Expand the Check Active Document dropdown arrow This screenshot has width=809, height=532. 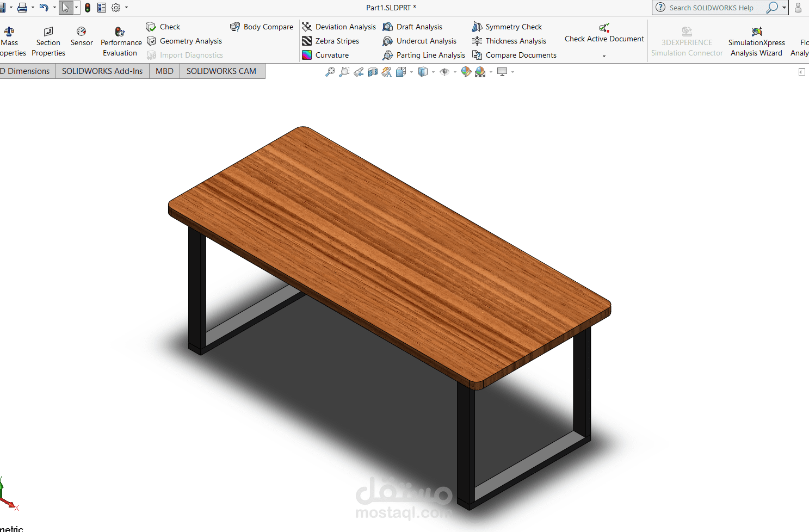[604, 56]
